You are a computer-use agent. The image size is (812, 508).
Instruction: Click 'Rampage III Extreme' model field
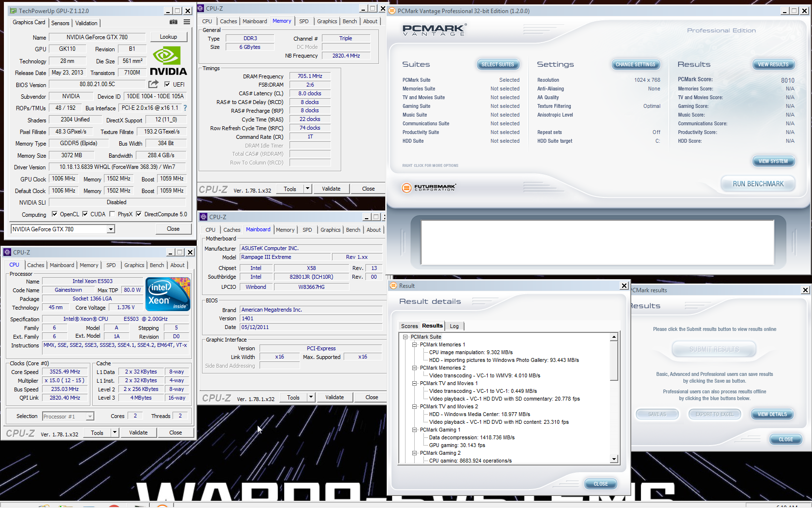pyautogui.click(x=285, y=257)
